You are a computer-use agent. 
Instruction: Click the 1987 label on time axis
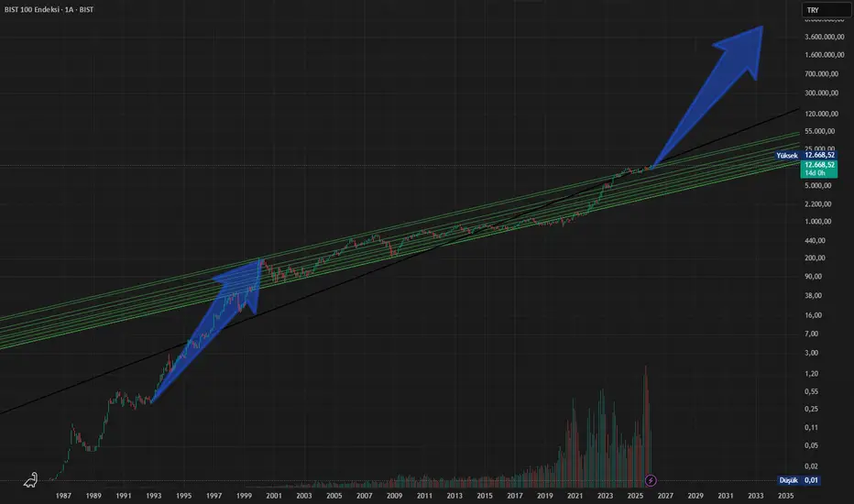pyautogui.click(x=63, y=496)
